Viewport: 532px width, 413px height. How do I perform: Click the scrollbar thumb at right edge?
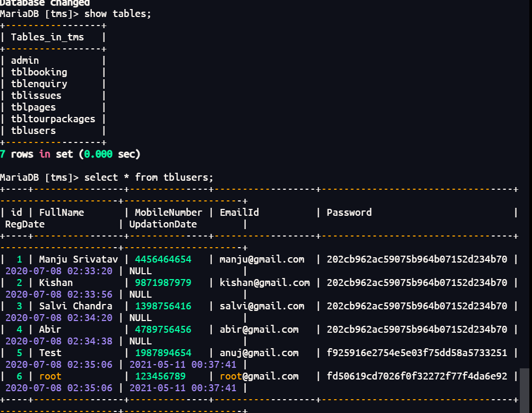(x=525, y=383)
